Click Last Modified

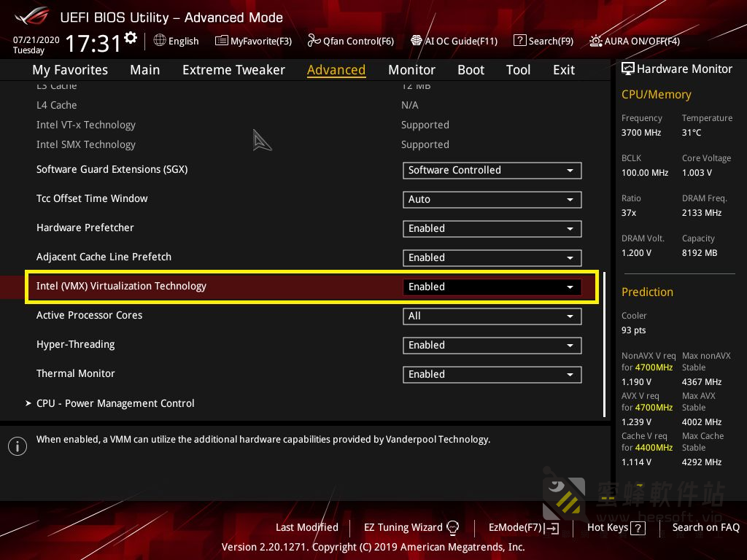tap(307, 528)
